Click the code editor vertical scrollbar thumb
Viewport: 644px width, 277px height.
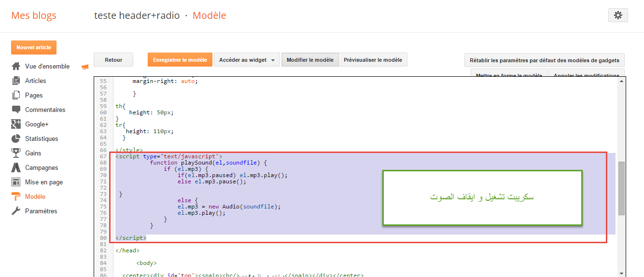[x=621, y=188]
